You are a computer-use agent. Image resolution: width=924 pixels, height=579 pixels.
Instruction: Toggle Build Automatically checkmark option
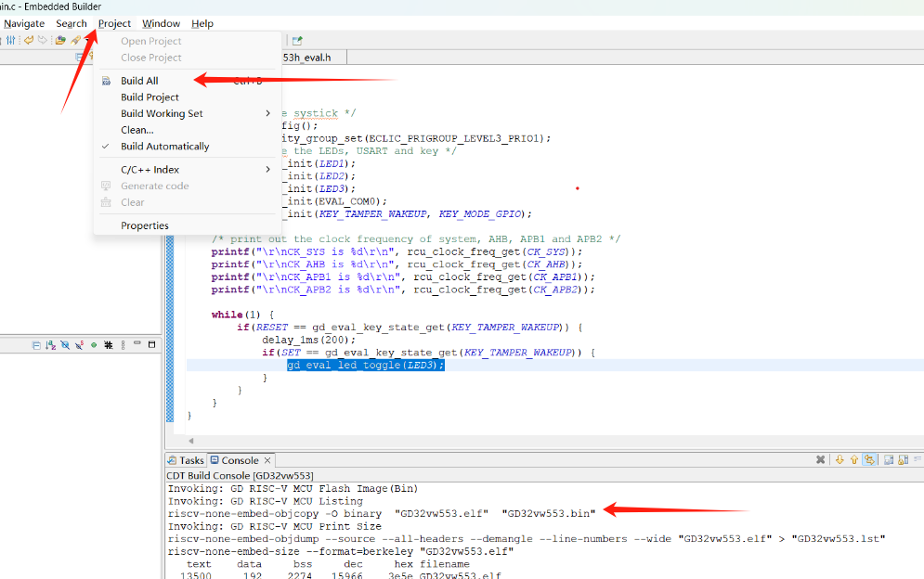click(x=163, y=147)
